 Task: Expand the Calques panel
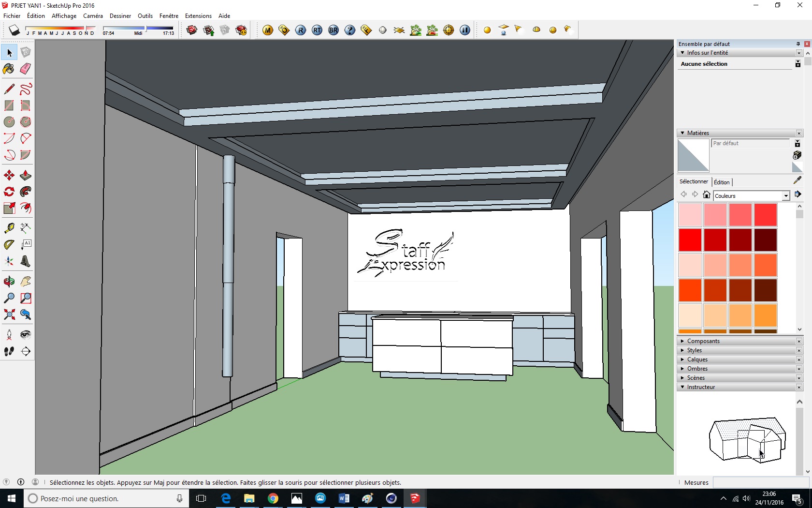tap(682, 359)
